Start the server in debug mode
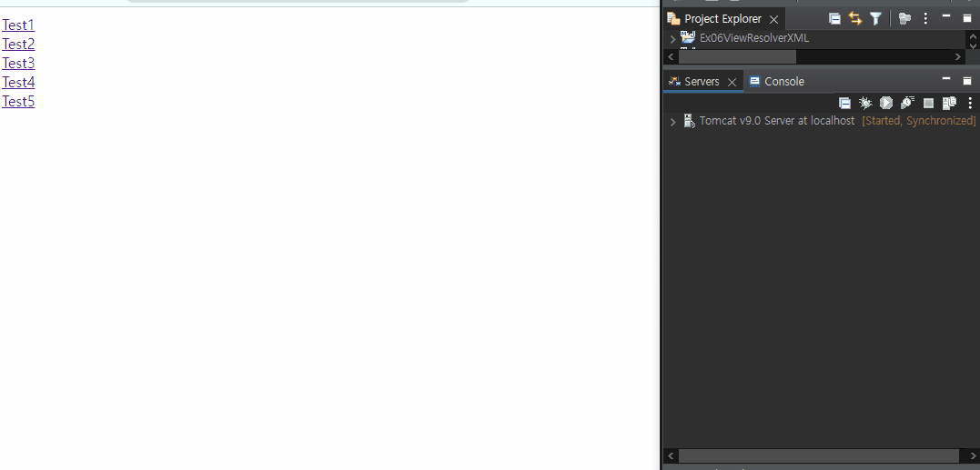 [x=865, y=103]
